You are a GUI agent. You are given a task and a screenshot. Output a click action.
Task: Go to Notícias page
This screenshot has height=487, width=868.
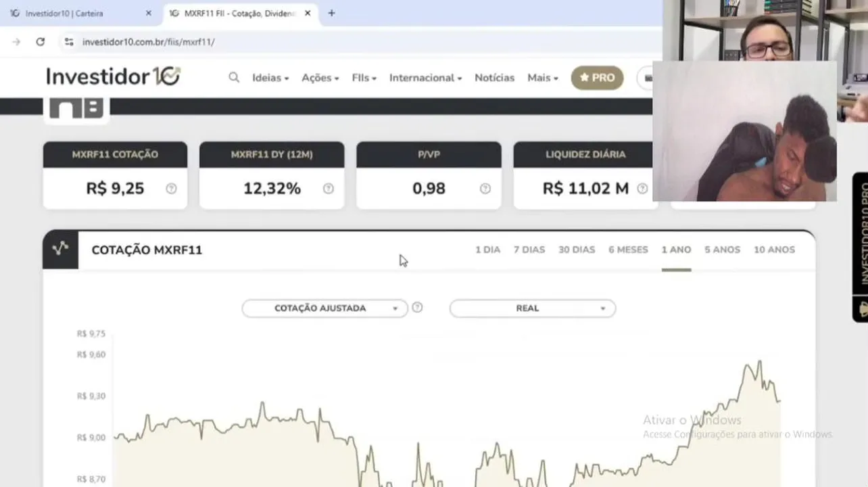(x=494, y=78)
